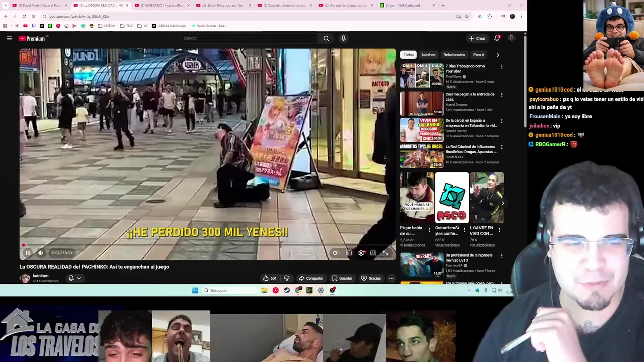
Task: Open 'La Red Criminal de Influencers' title
Action: (x=471, y=149)
